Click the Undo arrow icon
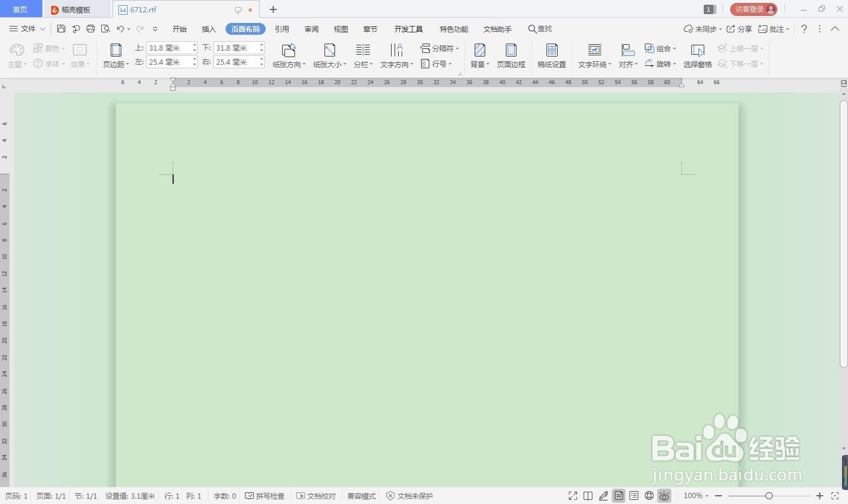The height and width of the screenshot is (504, 848). (120, 29)
